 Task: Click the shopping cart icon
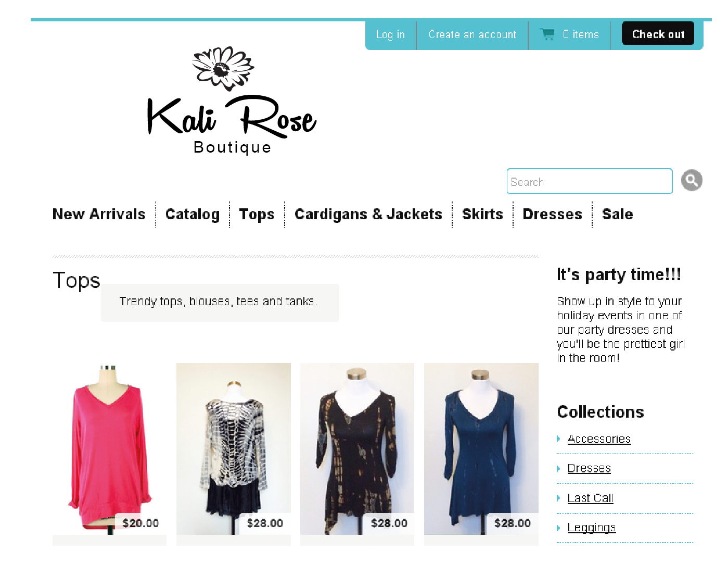[547, 34]
